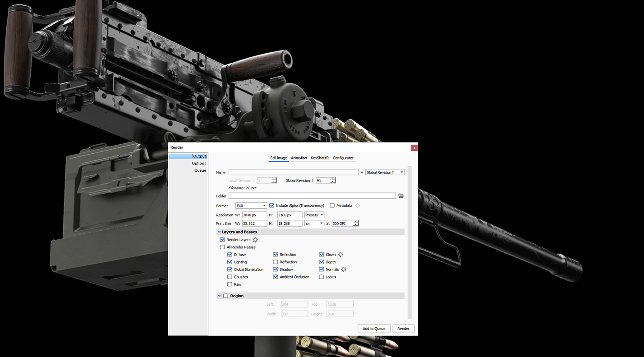Switch to the KeyShotXR tab
The image size is (644, 357).
click(320, 158)
